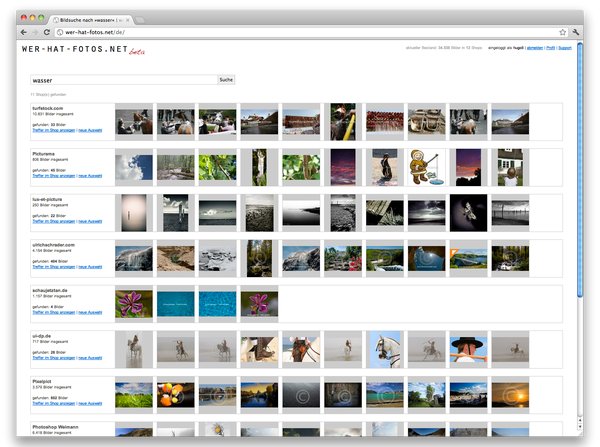The height and width of the screenshot is (447, 600).
Task: Open the Pixelpict green meadow thumbnail
Action: pos(134,395)
